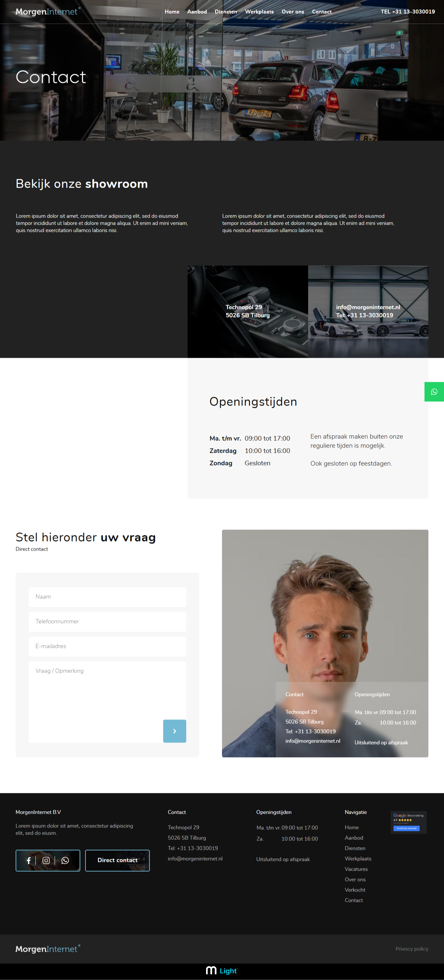The width and height of the screenshot is (444, 980).
Task: Click the Facebook icon in the footer
Action: pyautogui.click(x=29, y=860)
